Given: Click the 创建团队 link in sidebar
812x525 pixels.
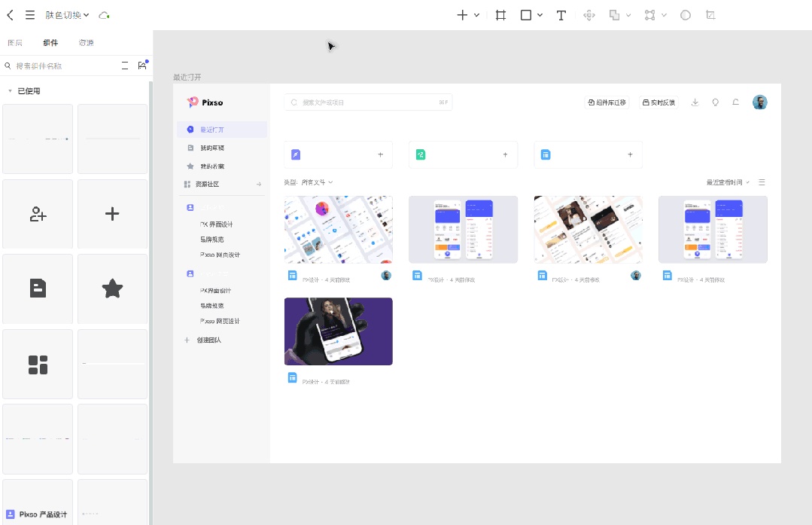Looking at the screenshot, I should coord(208,340).
